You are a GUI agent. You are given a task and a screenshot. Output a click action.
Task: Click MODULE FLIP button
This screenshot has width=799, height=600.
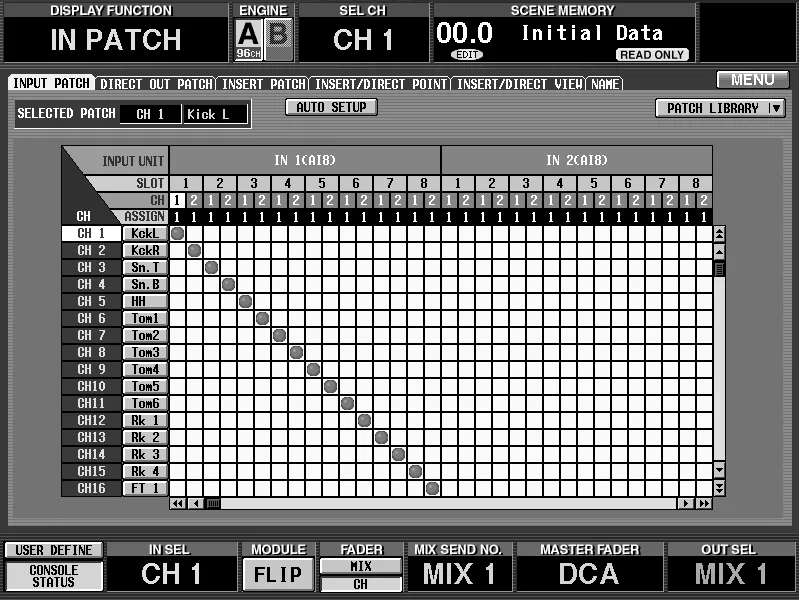click(x=278, y=575)
